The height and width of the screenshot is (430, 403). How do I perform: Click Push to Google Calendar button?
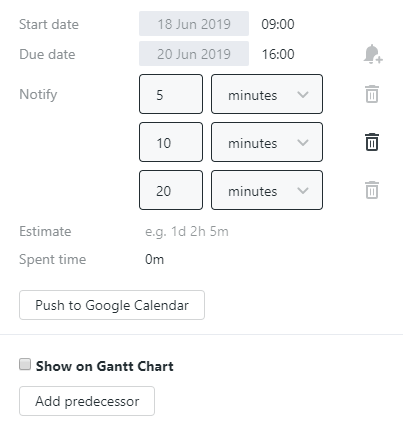coord(112,305)
